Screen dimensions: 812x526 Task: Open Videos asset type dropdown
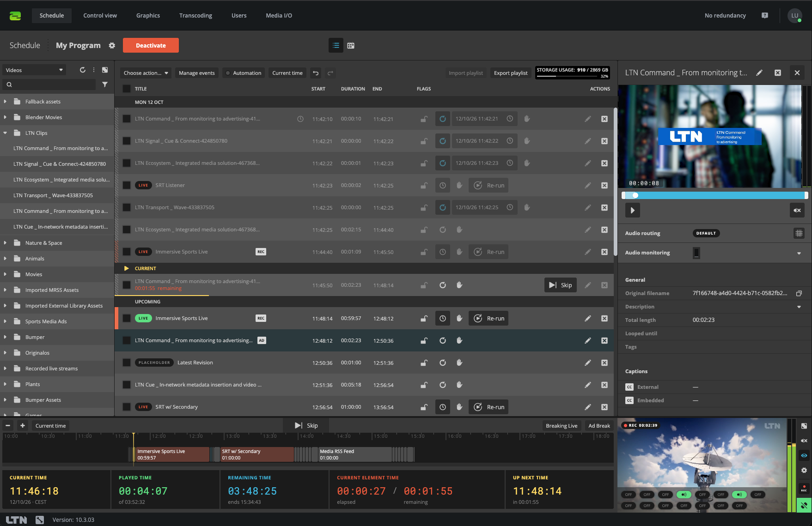pyautogui.click(x=34, y=70)
